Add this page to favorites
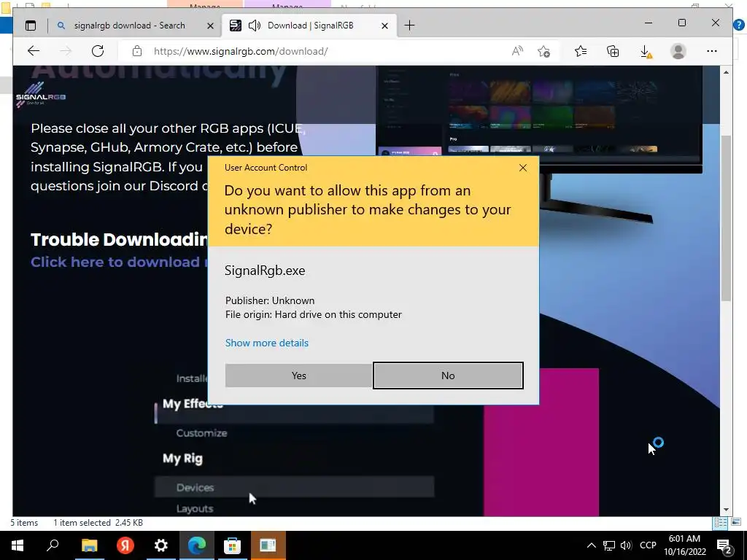 (x=543, y=51)
